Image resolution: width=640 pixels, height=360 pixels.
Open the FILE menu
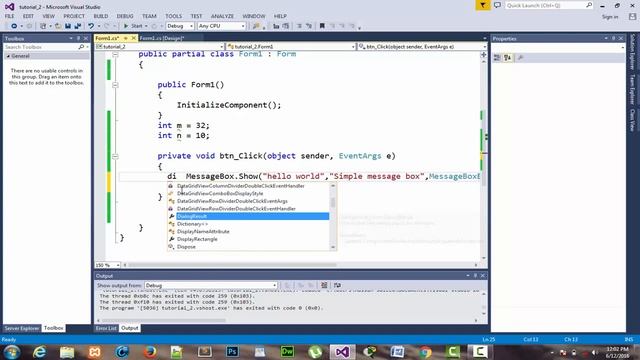pyautogui.click(x=9, y=16)
